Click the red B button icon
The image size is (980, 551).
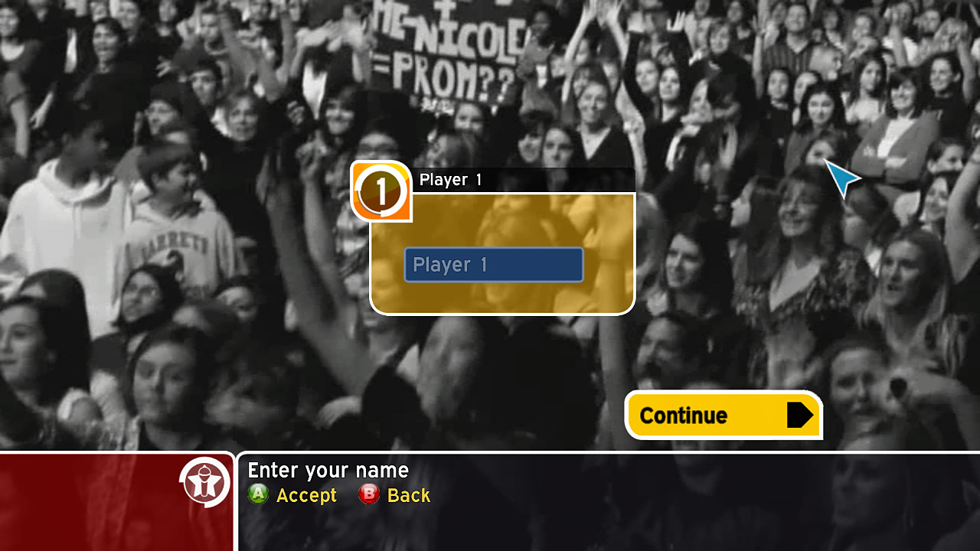[369, 494]
